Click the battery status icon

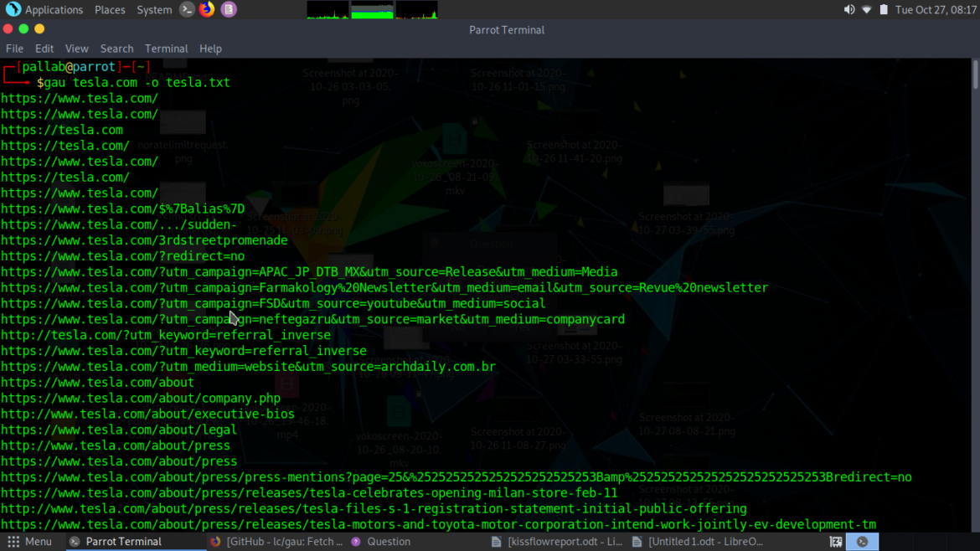[x=884, y=10]
